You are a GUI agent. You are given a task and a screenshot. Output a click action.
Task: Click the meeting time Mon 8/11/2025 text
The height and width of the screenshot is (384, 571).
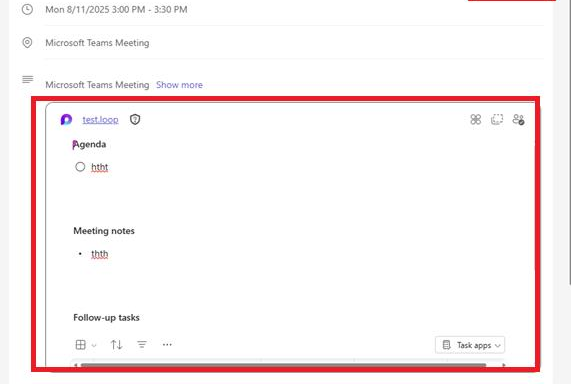pos(116,9)
